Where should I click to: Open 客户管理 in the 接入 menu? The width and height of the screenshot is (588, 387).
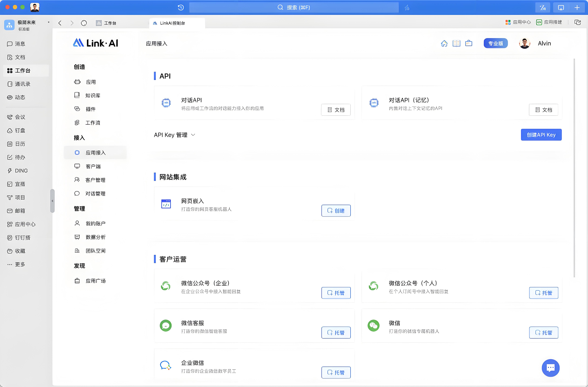90,180
